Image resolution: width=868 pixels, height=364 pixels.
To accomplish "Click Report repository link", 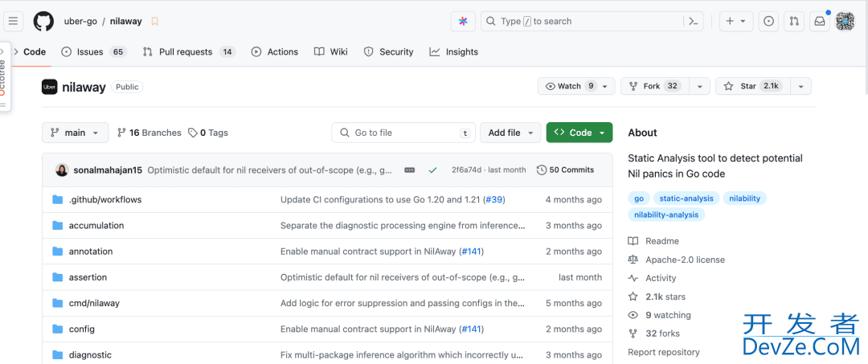I will [x=664, y=352].
